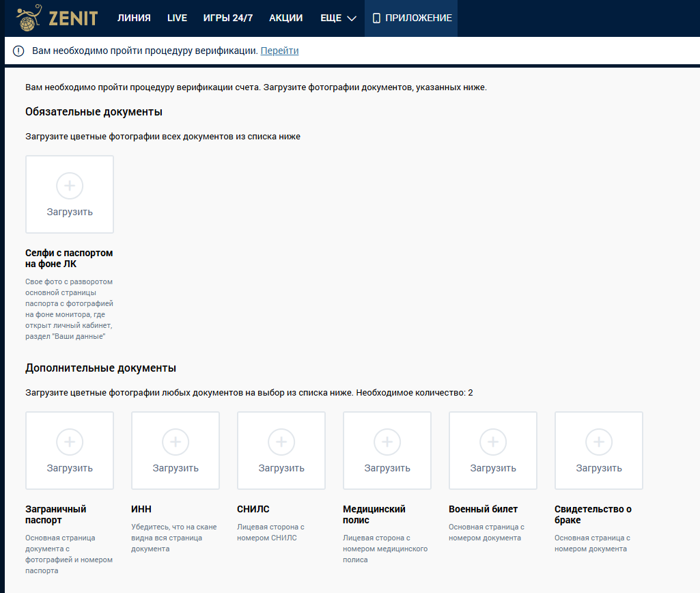Click the Военный билет document title
700x593 pixels.
click(483, 509)
